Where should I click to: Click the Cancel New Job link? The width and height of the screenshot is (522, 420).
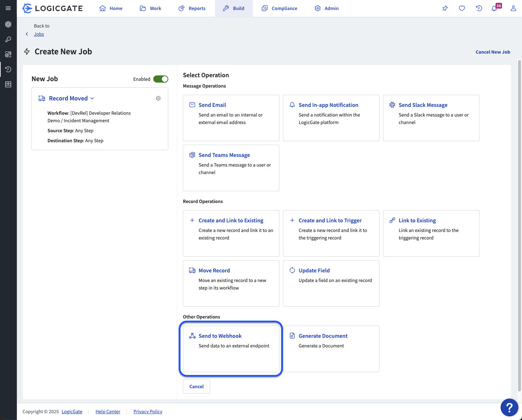(x=493, y=52)
